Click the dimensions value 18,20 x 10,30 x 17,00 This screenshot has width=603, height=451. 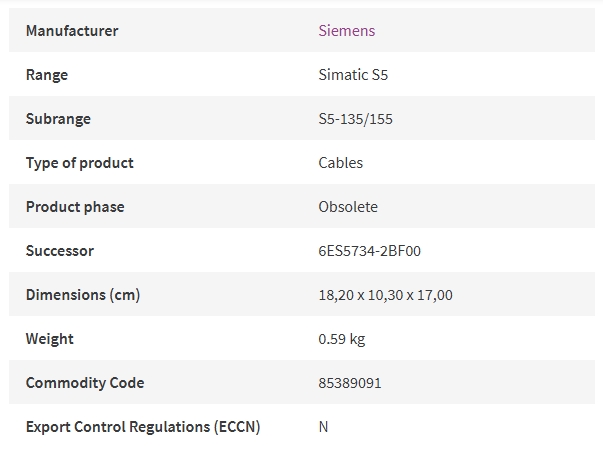385,295
